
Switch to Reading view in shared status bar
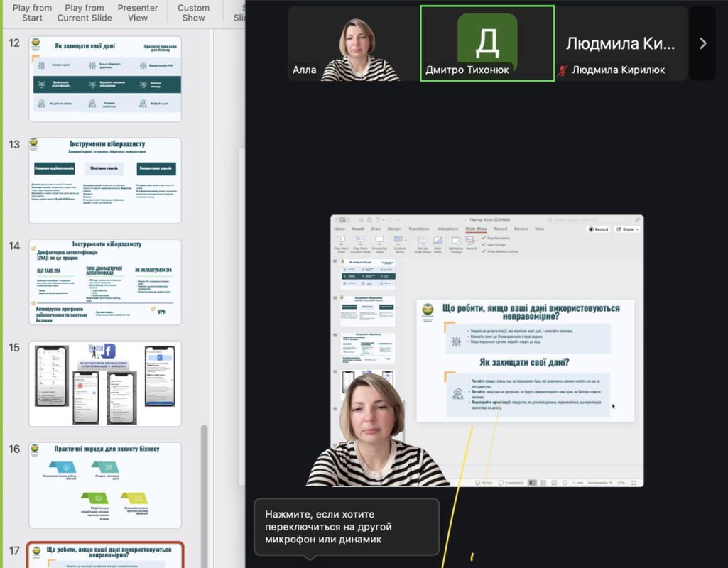point(554,483)
